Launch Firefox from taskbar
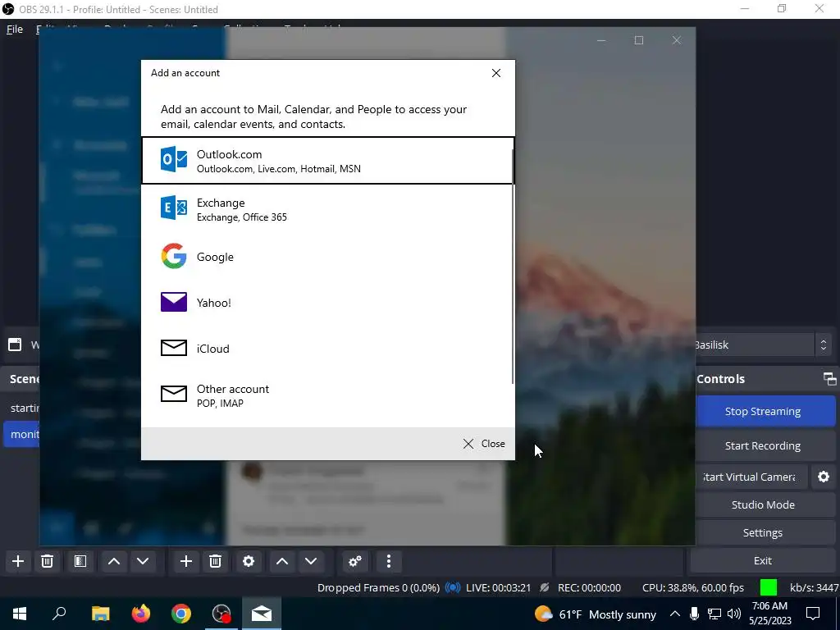The height and width of the screenshot is (630, 840). tap(141, 614)
